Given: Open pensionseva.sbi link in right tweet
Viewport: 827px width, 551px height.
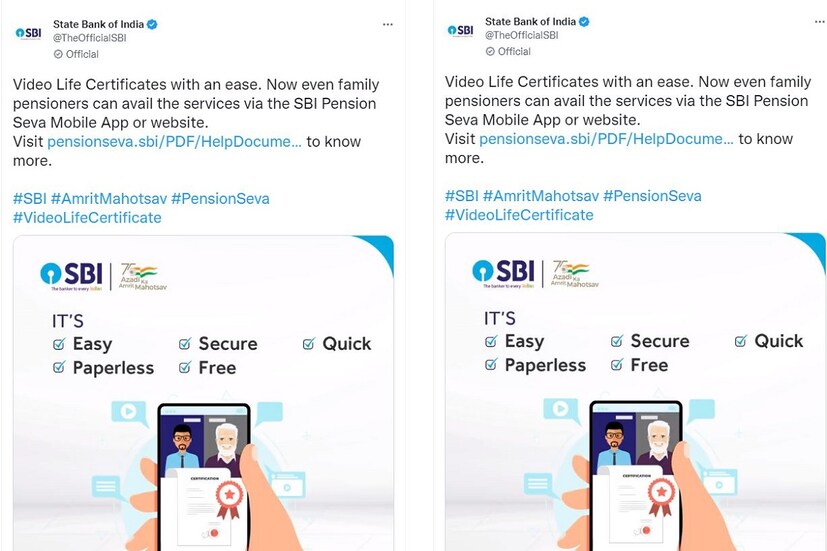Looking at the screenshot, I should click(607, 139).
